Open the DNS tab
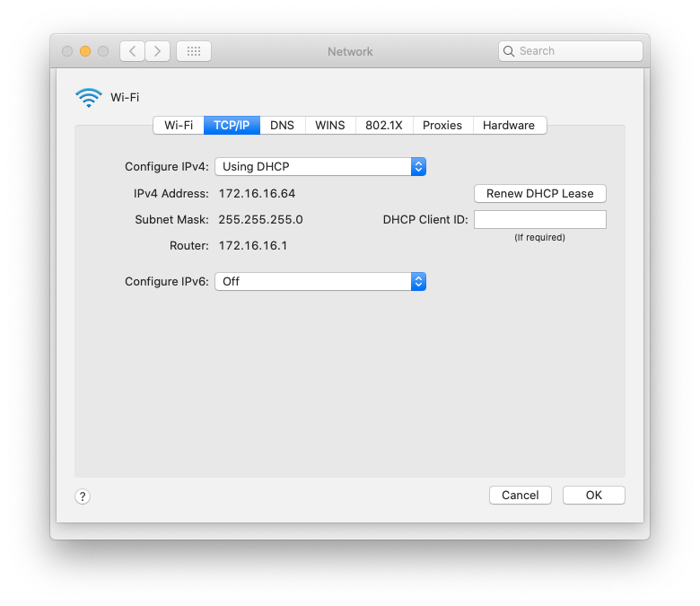The width and height of the screenshot is (700, 606). pos(282,125)
